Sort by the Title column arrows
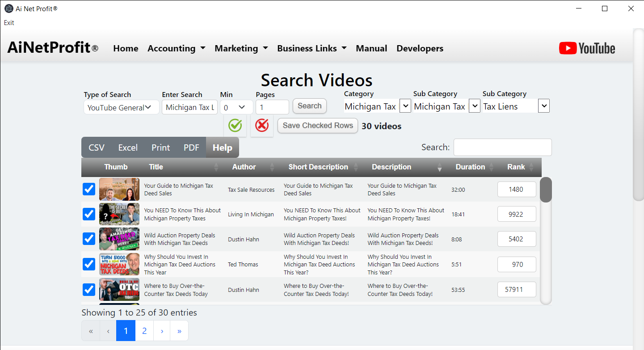 (217, 167)
